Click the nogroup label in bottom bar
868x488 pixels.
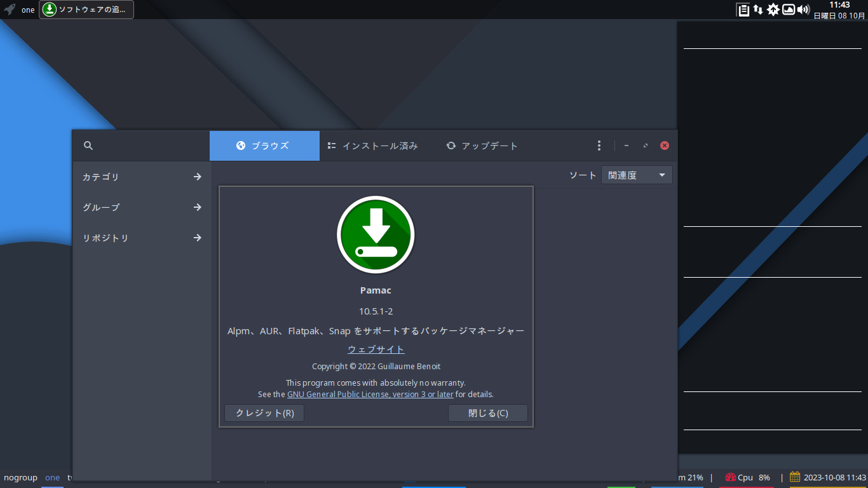tap(21, 477)
